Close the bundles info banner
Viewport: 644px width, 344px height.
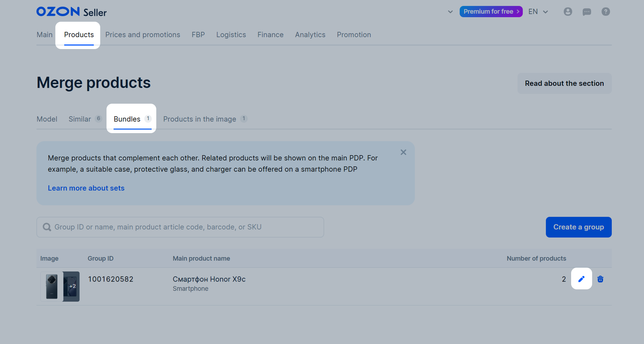[403, 152]
